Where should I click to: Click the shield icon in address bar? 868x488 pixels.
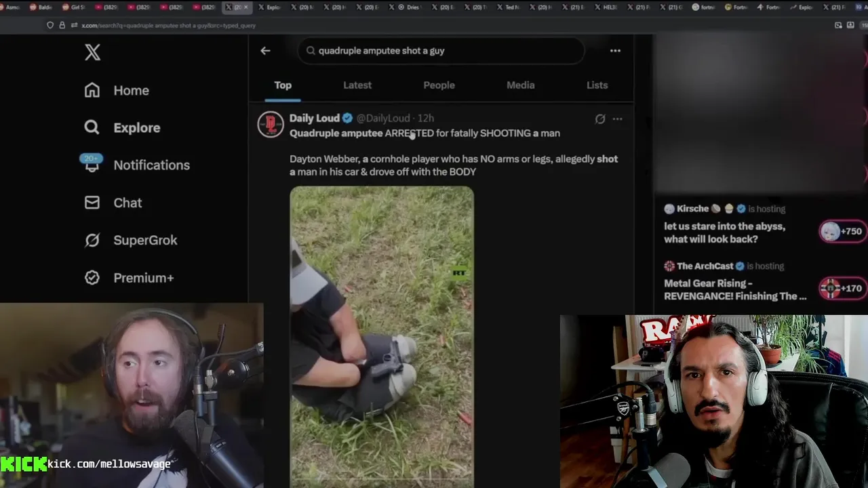point(50,25)
